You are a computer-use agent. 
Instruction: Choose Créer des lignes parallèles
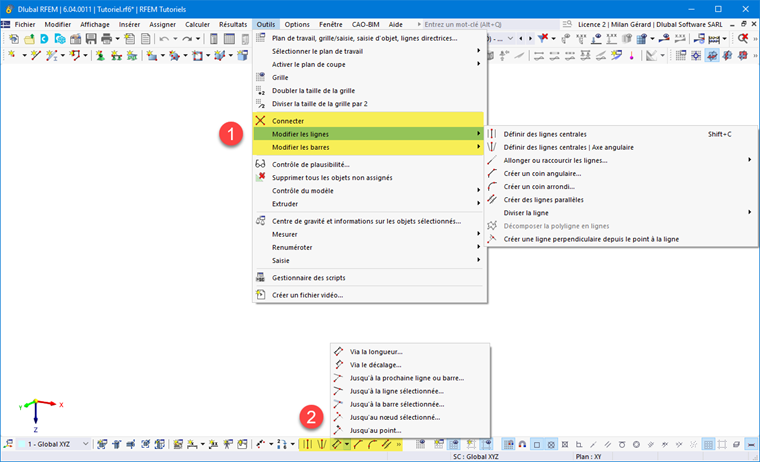tap(543, 200)
